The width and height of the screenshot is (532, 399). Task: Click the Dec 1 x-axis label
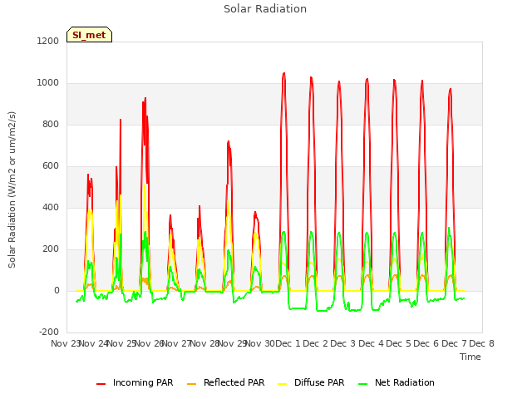[x=288, y=343]
